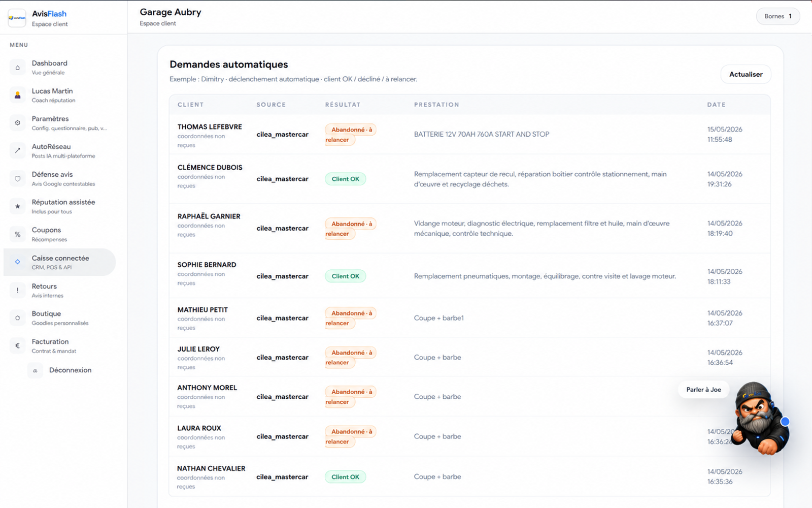Image resolution: width=812 pixels, height=508 pixels.
Task: Open Facturation contrat & mandat
Action: (60, 345)
